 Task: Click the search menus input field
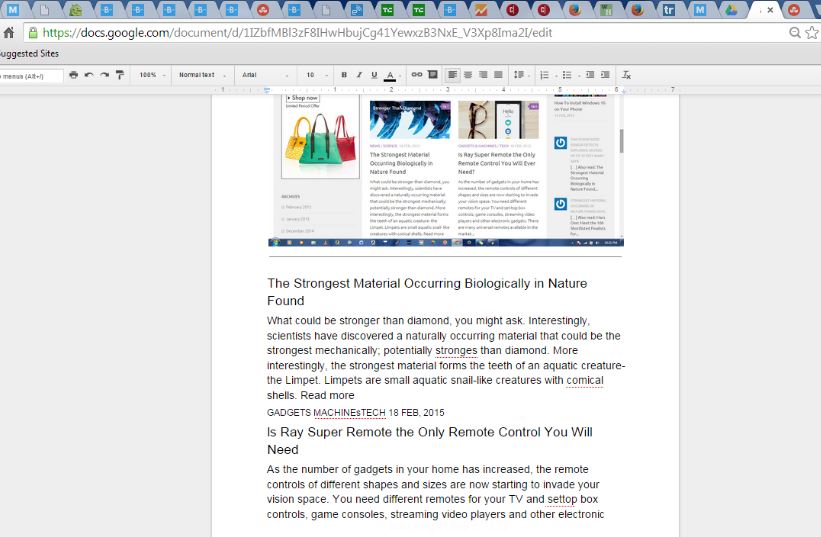30,75
